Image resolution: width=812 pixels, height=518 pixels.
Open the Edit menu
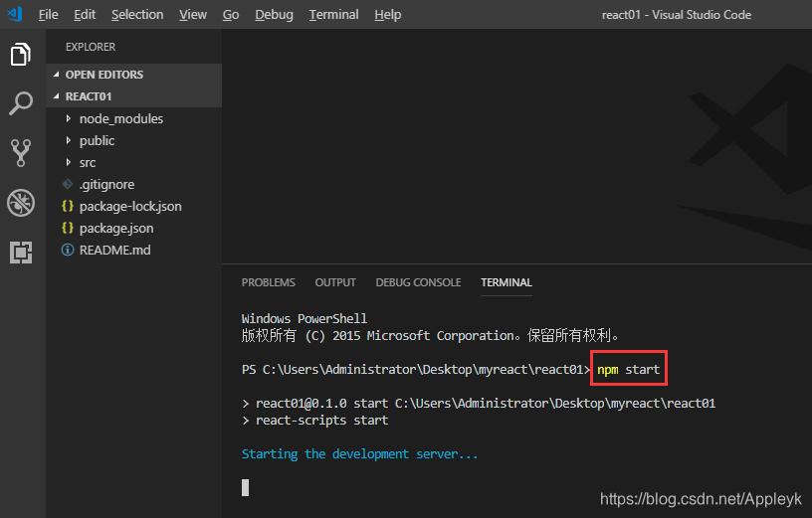[x=85, y=15]
